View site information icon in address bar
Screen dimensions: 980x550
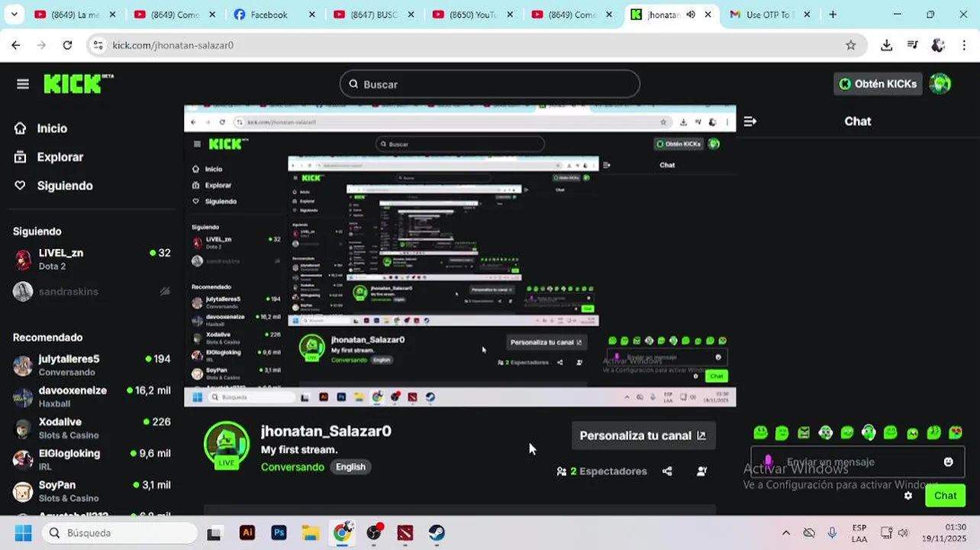tap(98, 45)
